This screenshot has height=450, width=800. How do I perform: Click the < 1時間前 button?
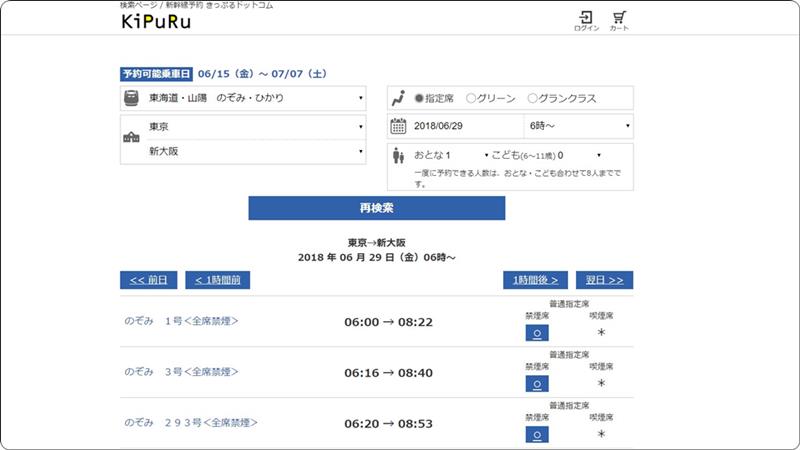pyautogui.click(x=217, y=280)
